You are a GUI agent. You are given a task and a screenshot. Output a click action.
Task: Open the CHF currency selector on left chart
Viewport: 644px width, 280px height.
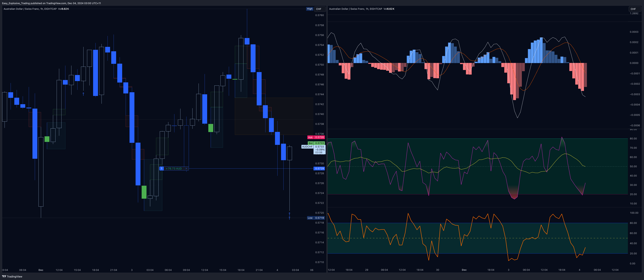tap(320, 9)
